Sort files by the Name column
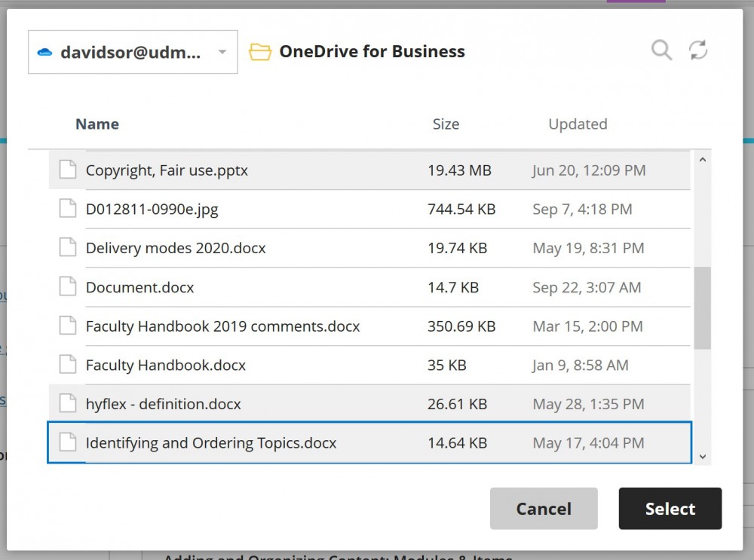 pyautogui.click(x=97, y=124)
